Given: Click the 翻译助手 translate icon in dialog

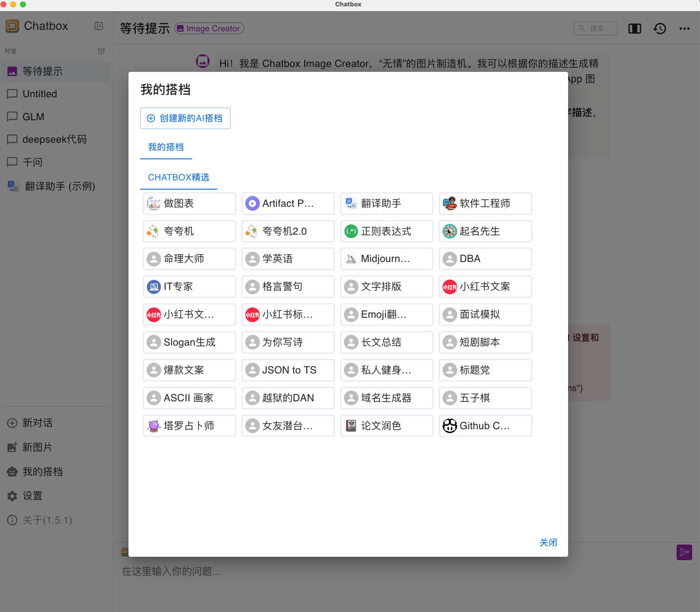Looking at the screenshot, I should pos(351,203).
